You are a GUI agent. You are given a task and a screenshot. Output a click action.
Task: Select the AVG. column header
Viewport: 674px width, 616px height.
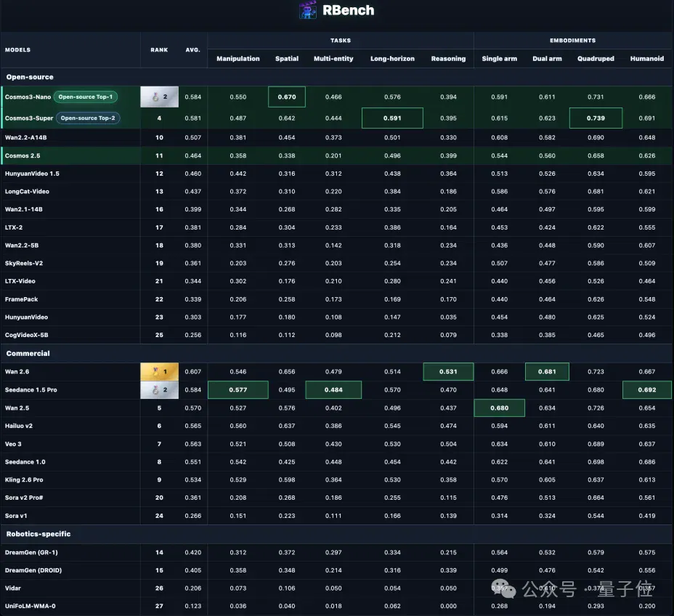[x=193, y=50]
